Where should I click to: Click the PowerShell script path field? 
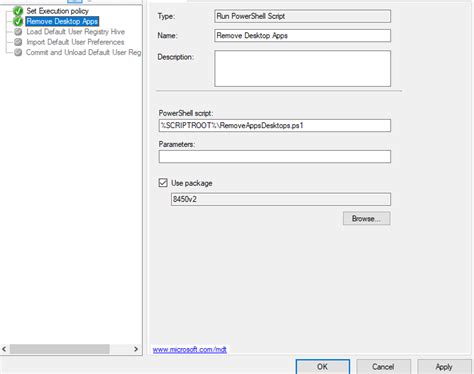pyautogui.click(x=275, y=126)
